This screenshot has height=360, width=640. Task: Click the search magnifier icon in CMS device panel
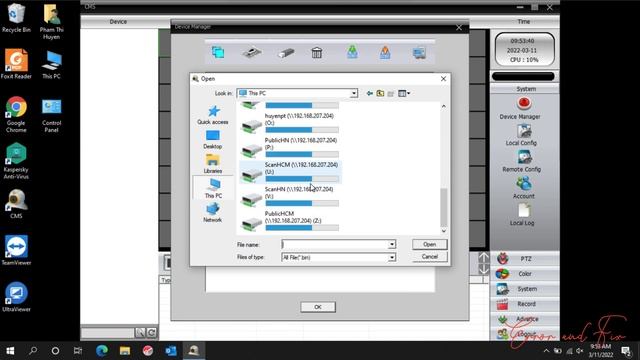140,333
